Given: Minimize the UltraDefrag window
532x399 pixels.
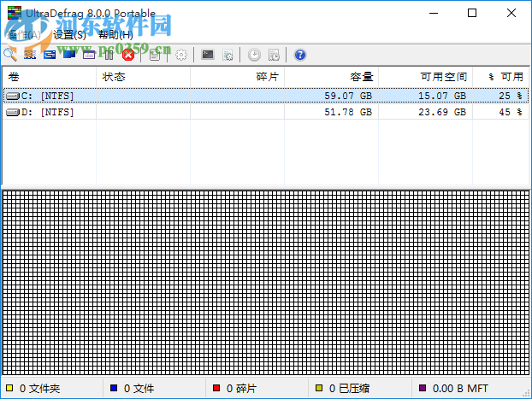Looking at the screenshot, I should (434, 13).
